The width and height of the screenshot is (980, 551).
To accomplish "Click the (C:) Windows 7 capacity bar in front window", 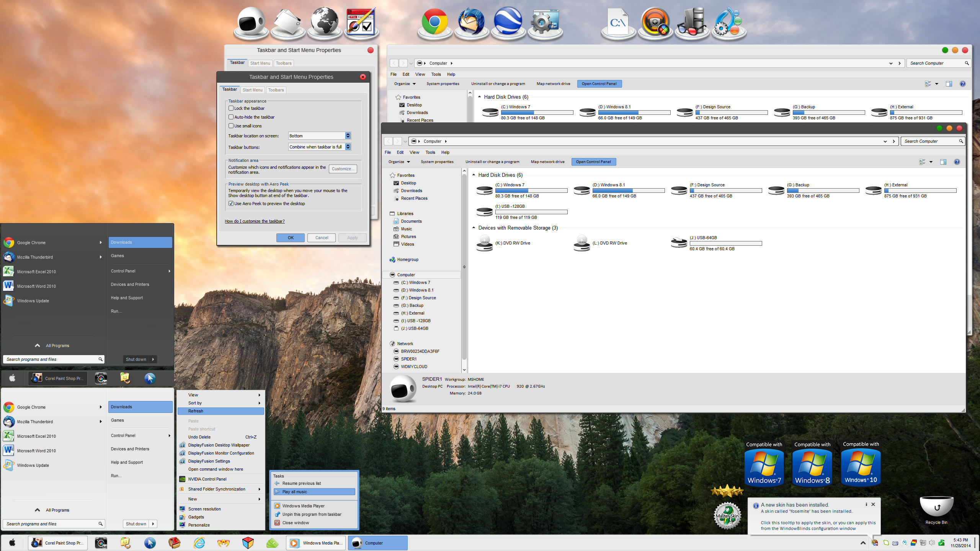I will point(531,191).
